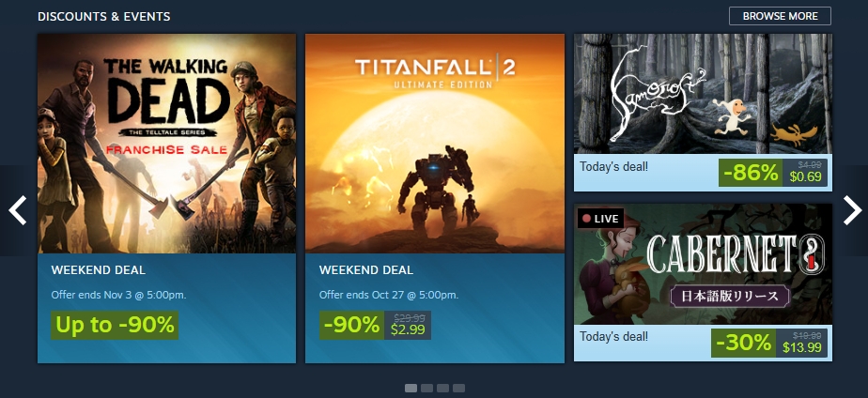Select first carousel page indicator
868x398 pixels.
click(x=411, y=388)
